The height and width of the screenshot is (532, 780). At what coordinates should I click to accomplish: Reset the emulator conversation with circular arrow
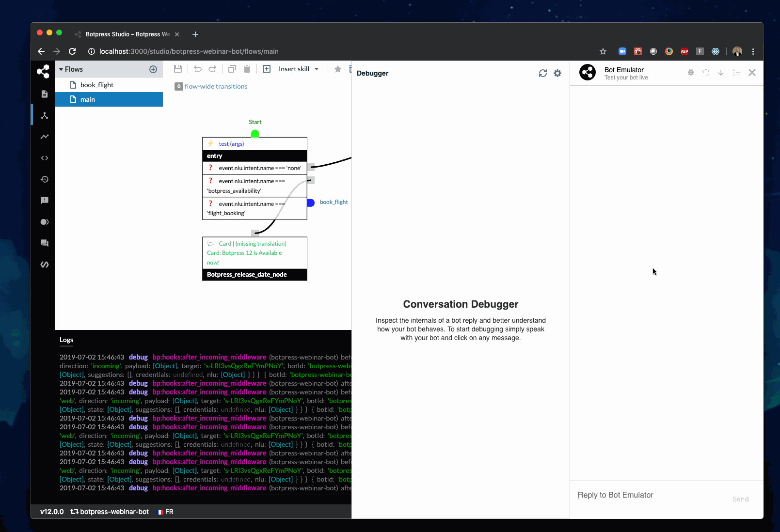(x=706, y=72)
